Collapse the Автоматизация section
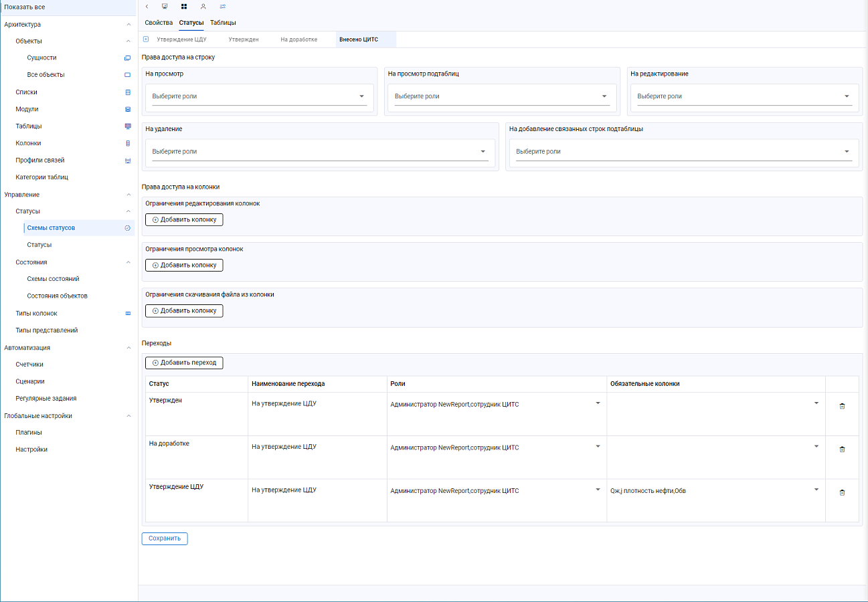 pos(128,348)
